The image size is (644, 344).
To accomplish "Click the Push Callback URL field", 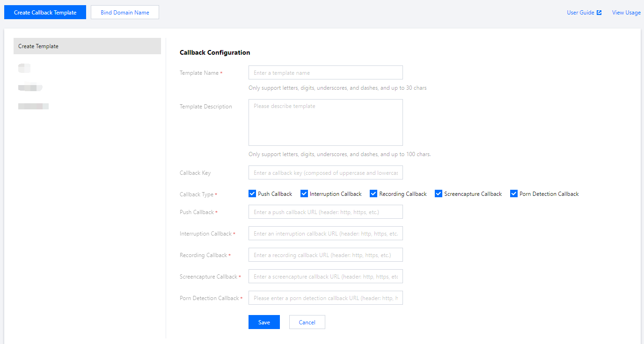I will [325, 212].
